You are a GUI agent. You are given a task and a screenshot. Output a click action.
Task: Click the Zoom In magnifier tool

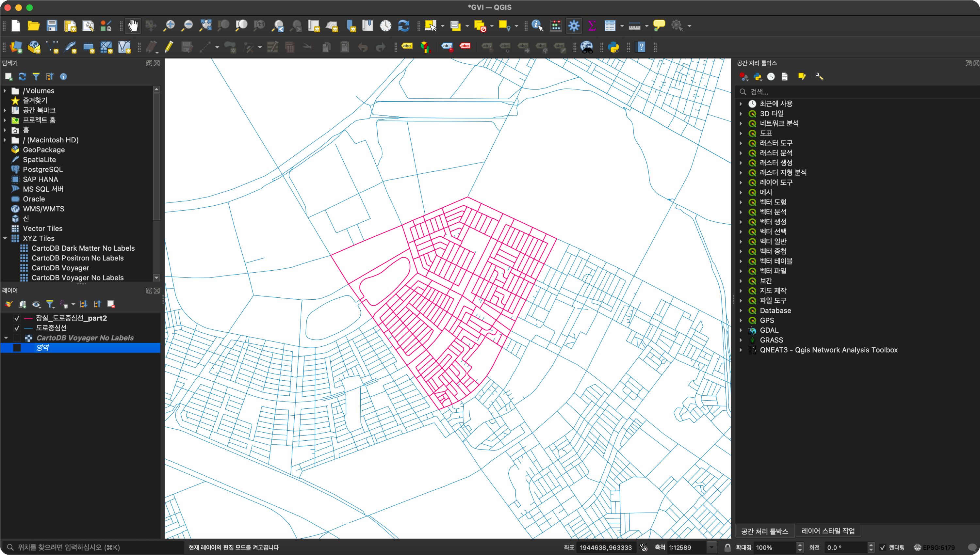[169, 26]
